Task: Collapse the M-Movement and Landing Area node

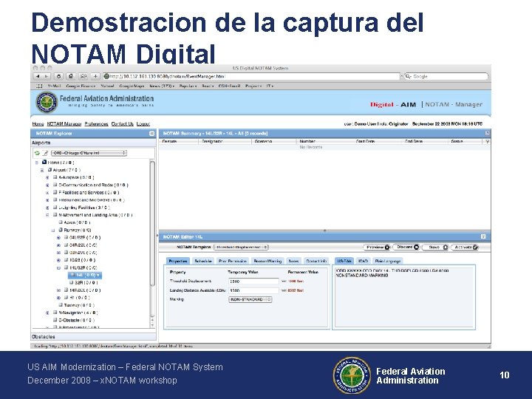Action: point(47,215)
